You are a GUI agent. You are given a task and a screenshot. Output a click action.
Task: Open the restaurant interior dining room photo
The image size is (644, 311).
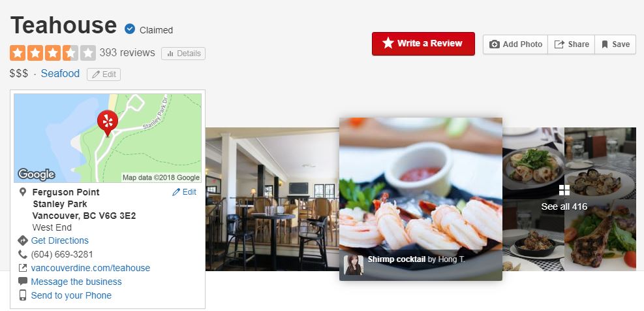point(272,199)
